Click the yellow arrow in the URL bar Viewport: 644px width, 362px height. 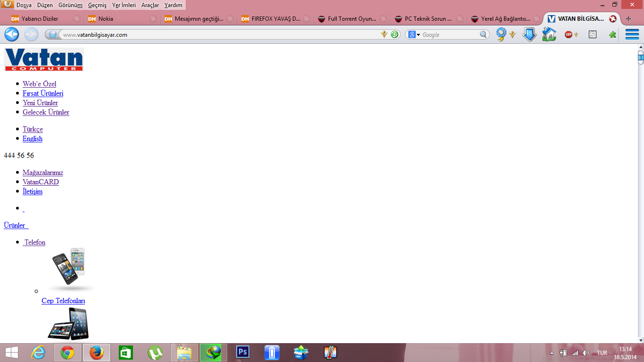[x=384, y=34]
